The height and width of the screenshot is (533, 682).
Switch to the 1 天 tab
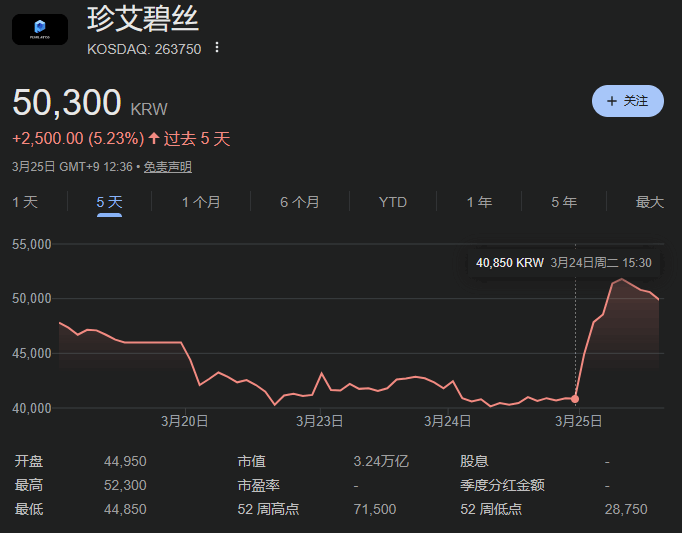point(25,202)
